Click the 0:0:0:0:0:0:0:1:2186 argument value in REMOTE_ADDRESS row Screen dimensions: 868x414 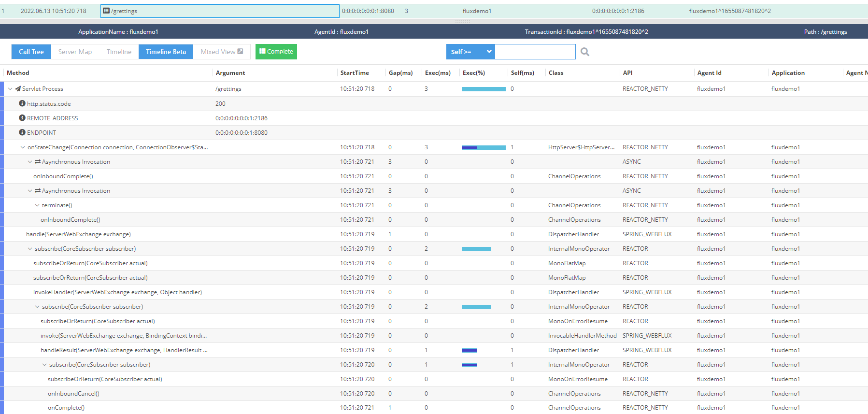point(242,118)
